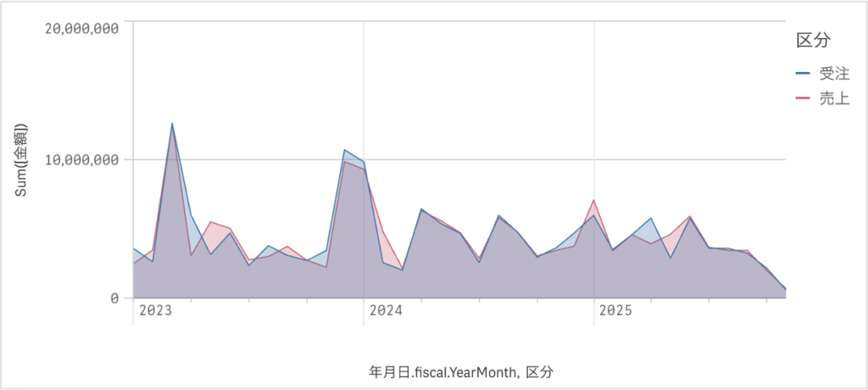868x390 pixels.
Task: Toggle the 受注 series in the legend
Action: tap(834, 74)
